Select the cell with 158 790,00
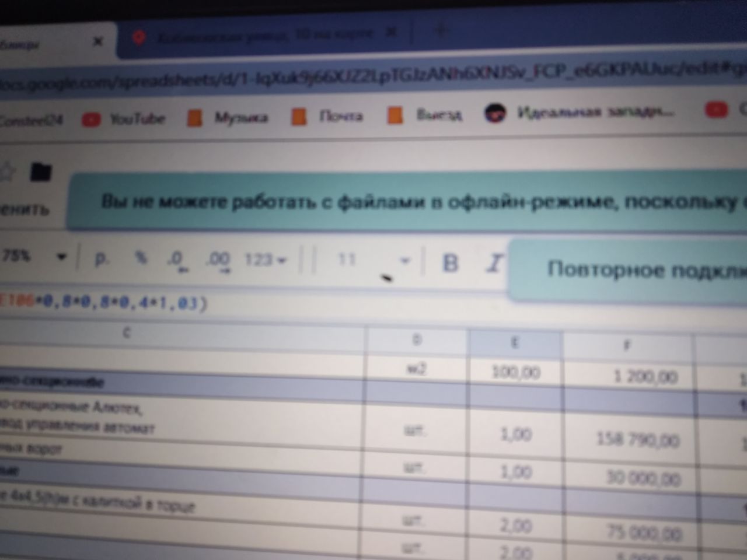The width and height of the screenshot is (747, 560). pyautogui.click(x=629, y=437)
